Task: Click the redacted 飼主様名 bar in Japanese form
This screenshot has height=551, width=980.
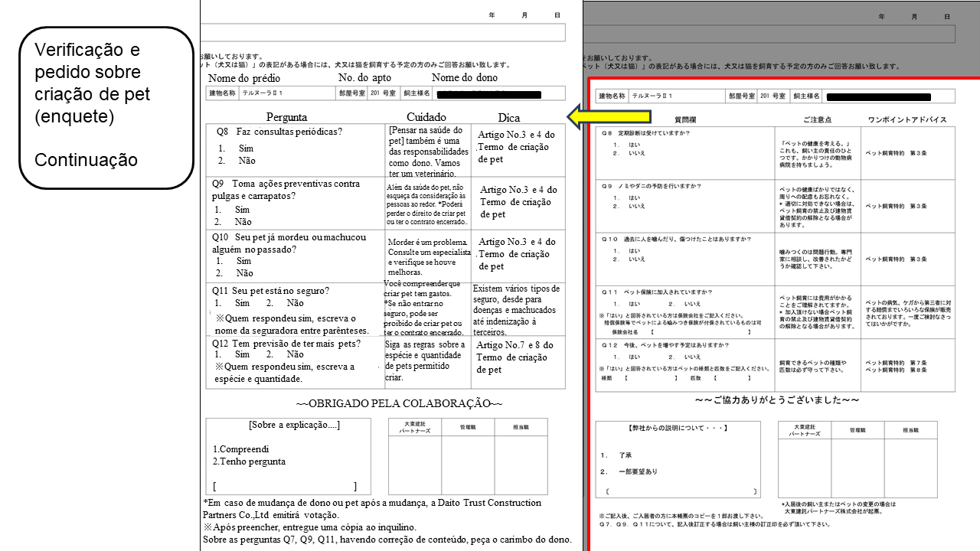Action: click(x=878, y=97)
